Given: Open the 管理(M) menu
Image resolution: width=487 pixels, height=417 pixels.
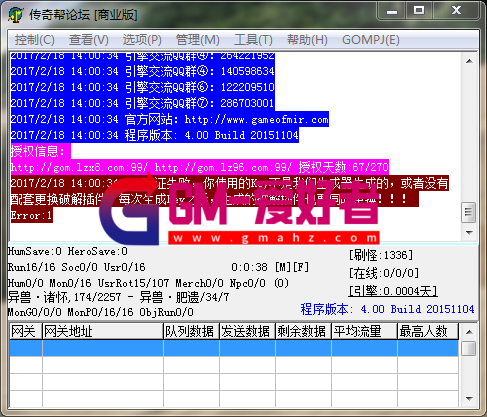Looking at the screenshot, I should point(197,40).
